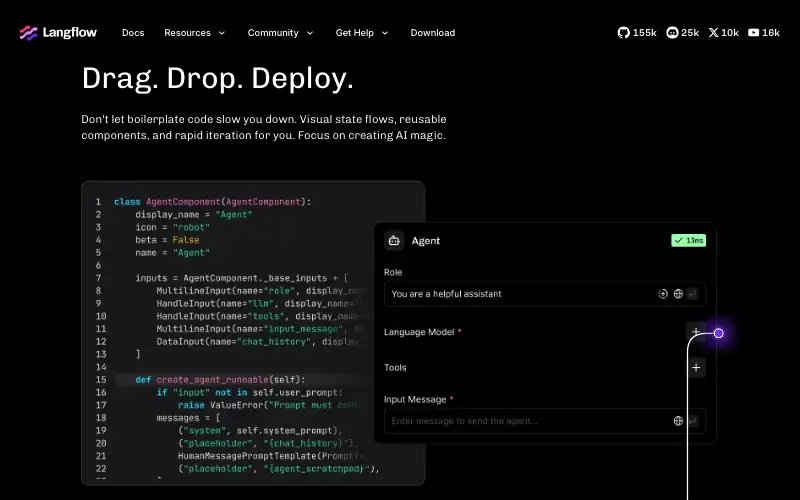
Task: Click the plus button for Tools
Action: (x=696, y=367)
